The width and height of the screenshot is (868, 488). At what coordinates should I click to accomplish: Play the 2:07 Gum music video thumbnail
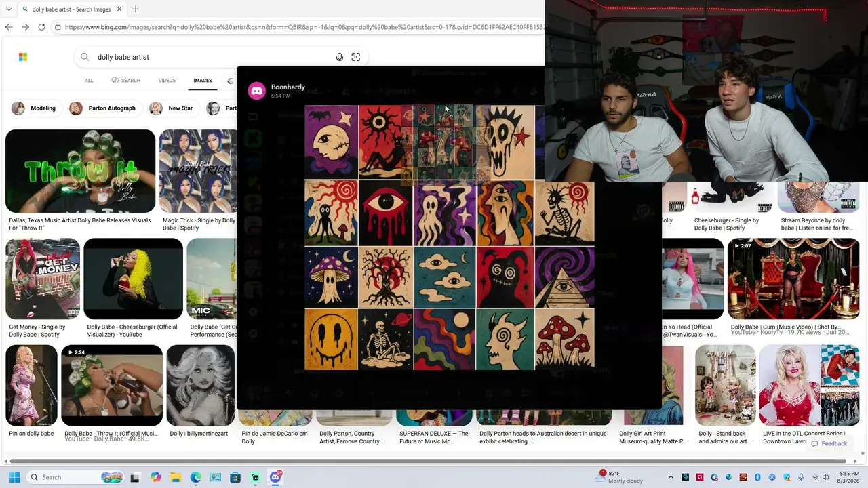tap(793, 279)
